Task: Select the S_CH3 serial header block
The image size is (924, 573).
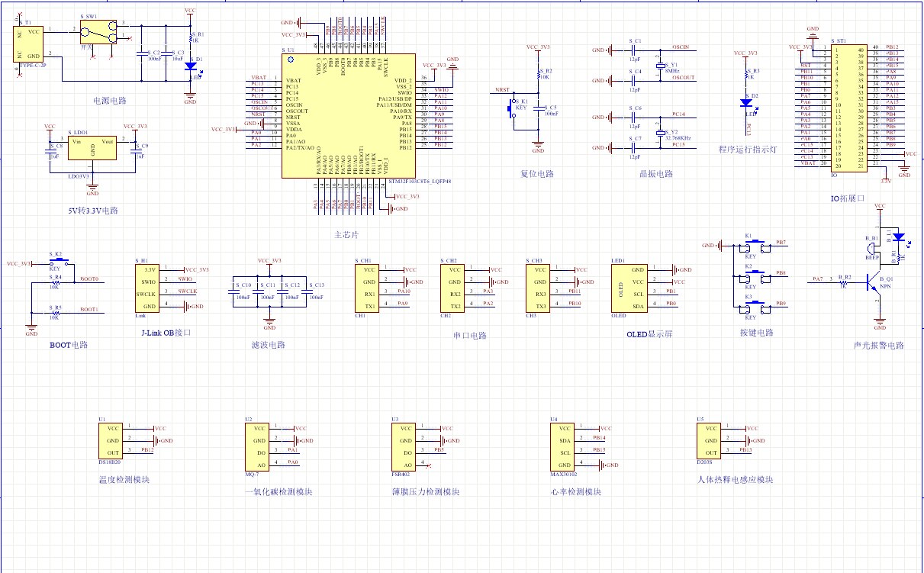Action: 538,288
